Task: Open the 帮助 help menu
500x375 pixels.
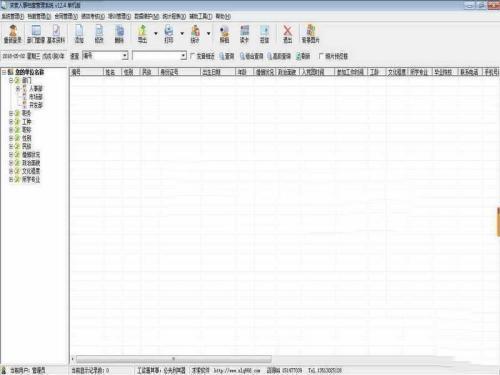Action: [x=223, y=16]
